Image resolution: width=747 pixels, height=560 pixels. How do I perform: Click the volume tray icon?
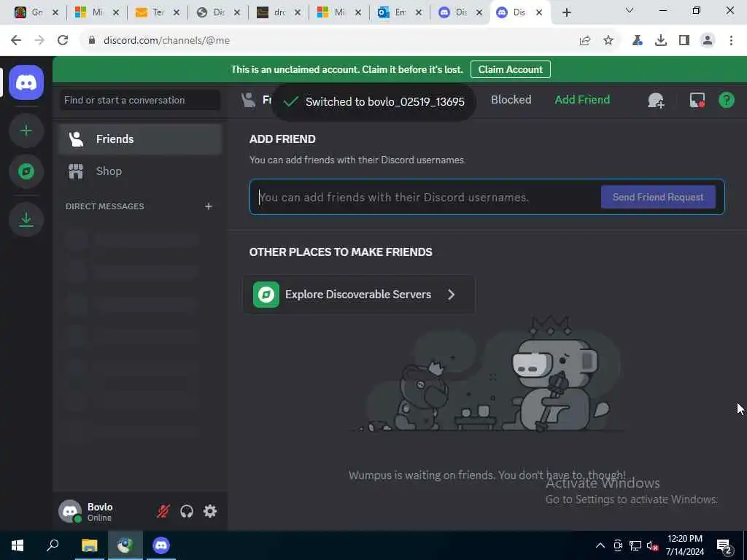pos(652,545)
